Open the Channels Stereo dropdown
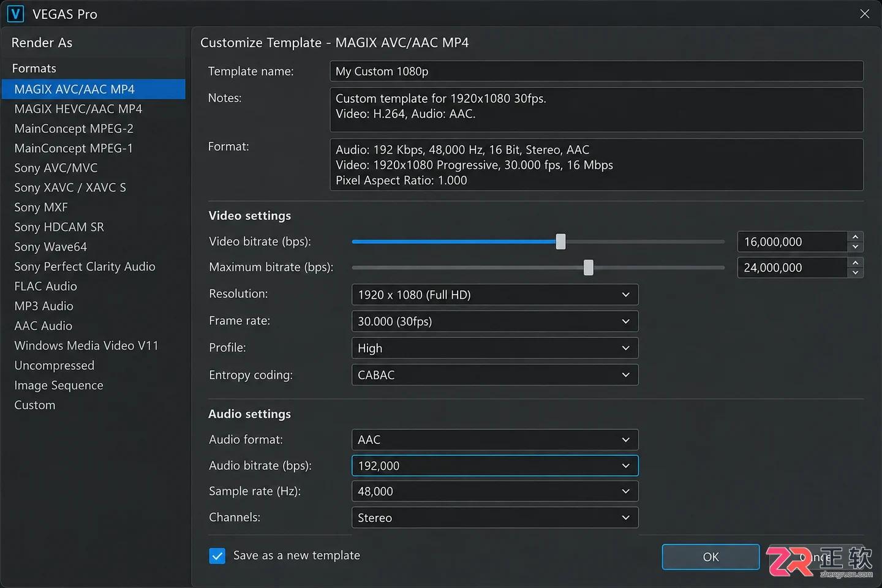Viewport: 882px width, 588px height. [495, 518]
